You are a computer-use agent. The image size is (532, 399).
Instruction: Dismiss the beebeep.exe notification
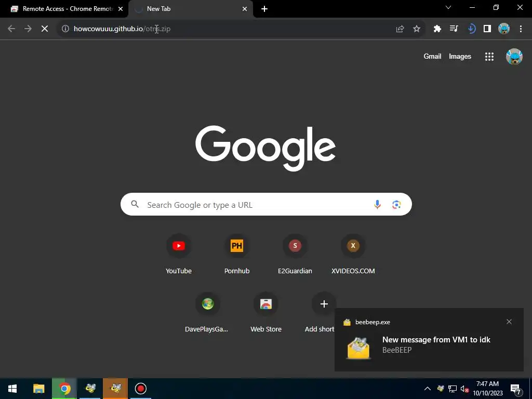(x=509, y=322)
